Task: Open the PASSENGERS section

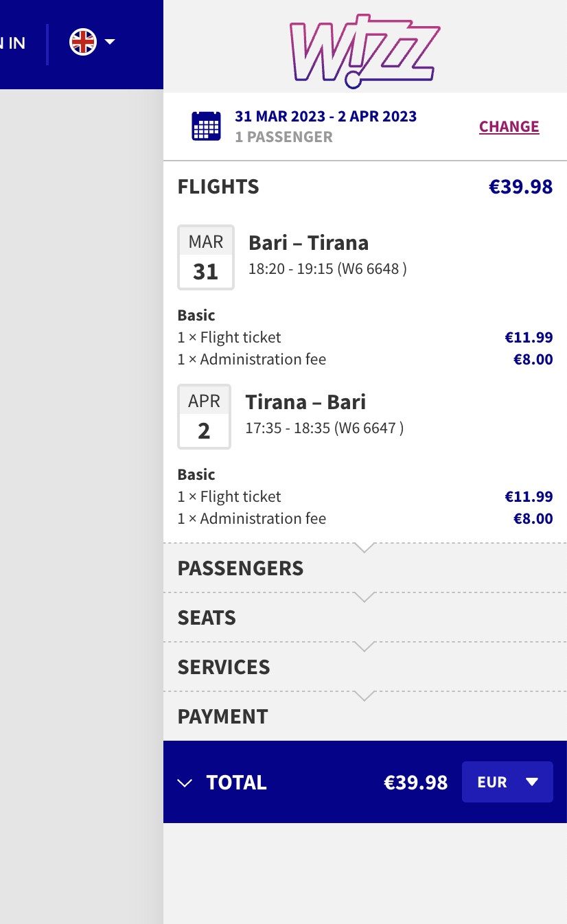Action: [240, 568]
